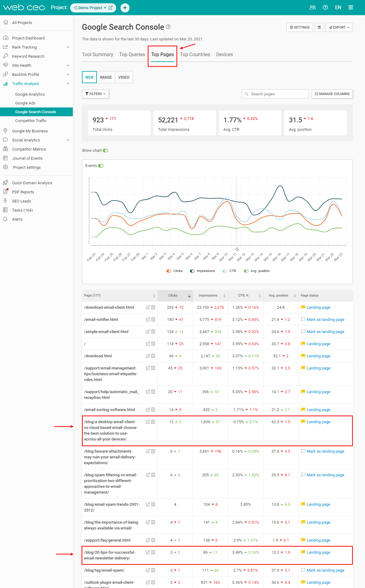The image size is (365, 588).
Task: Click the Search pages input field
Action: [x=275, y=94]
